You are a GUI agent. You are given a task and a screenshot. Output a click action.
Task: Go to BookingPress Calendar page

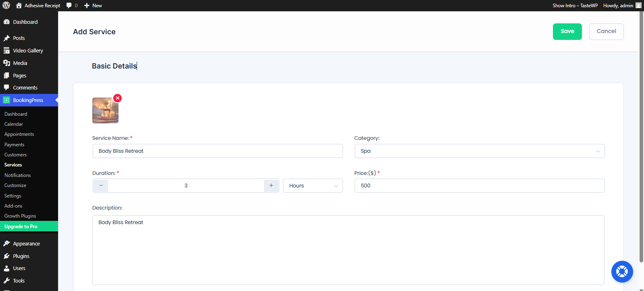(x=14, y=124)
